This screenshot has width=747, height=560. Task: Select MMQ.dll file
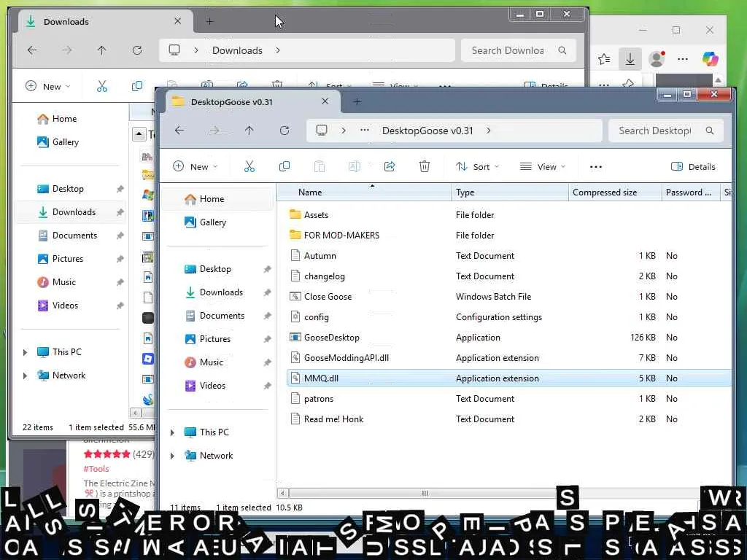click(x=508, y=378)
